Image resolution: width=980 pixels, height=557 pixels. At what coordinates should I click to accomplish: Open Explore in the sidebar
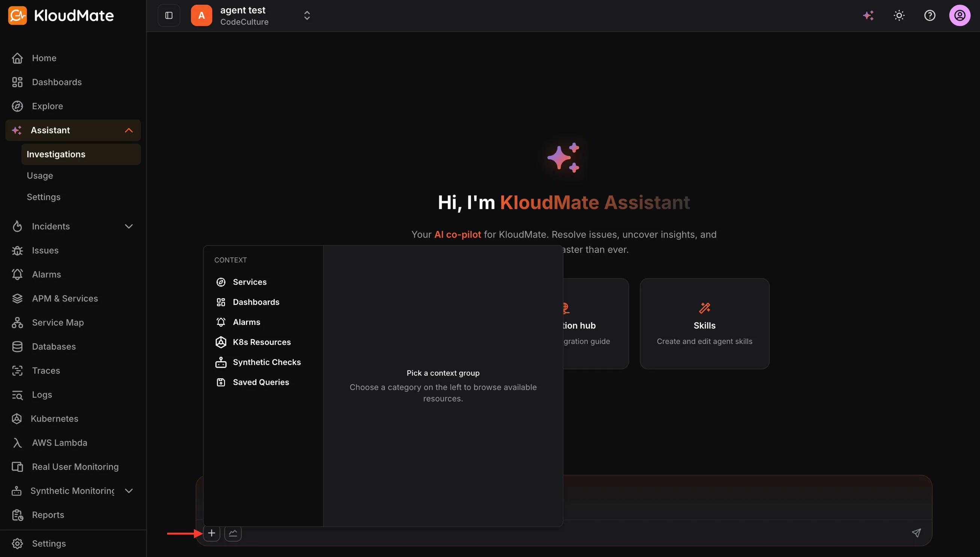click(73, 106)
